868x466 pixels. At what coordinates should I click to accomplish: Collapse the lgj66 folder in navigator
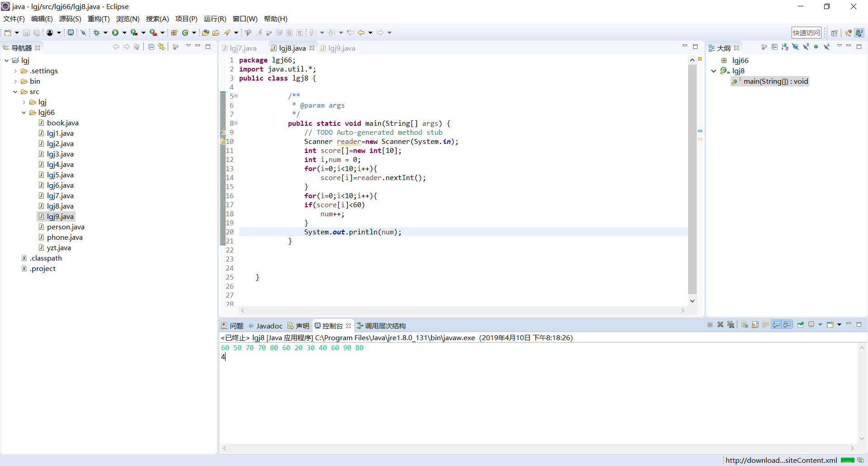[24, 113]
